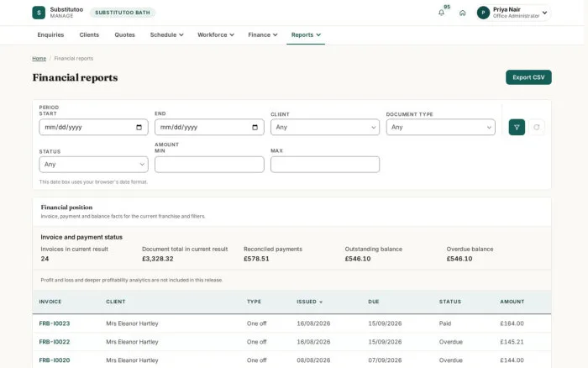Click due date 07/09/2026
The width and height of the screenshot is (588, 368).
coord(385,360)
